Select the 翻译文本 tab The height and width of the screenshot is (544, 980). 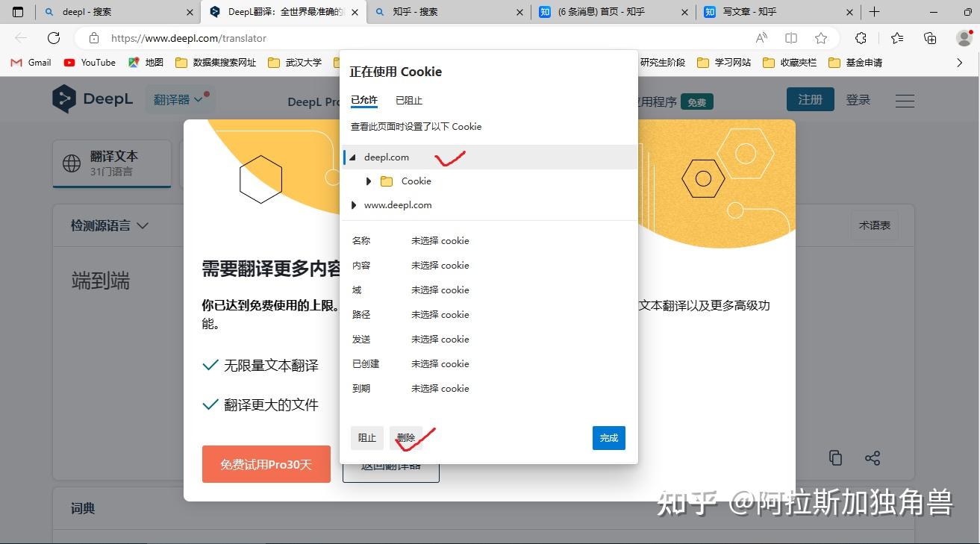click(x=112, y=163)
